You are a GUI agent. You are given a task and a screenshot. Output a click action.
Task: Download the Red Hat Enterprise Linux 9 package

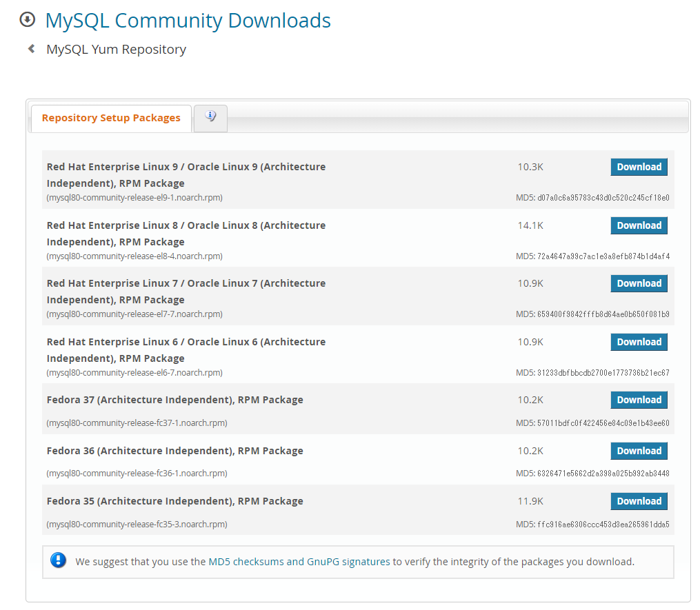pyautogui.click(x=639, y=167)
